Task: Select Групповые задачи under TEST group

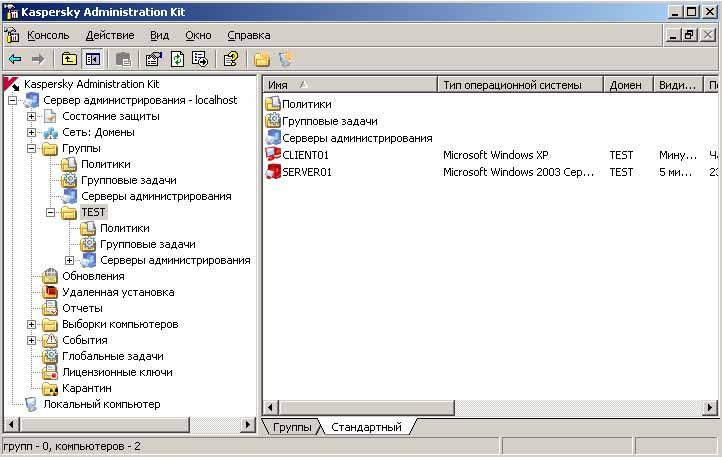Action: tap(148, 244)
